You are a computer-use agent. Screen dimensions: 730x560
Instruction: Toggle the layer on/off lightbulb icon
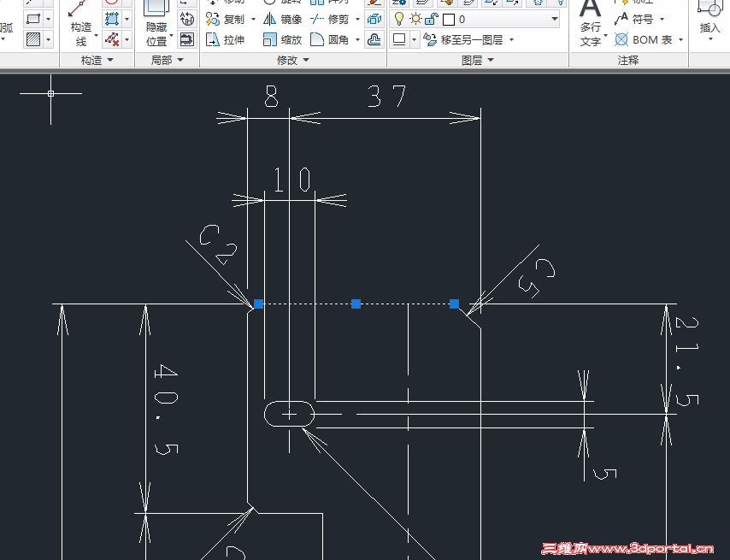coord(398,17)
